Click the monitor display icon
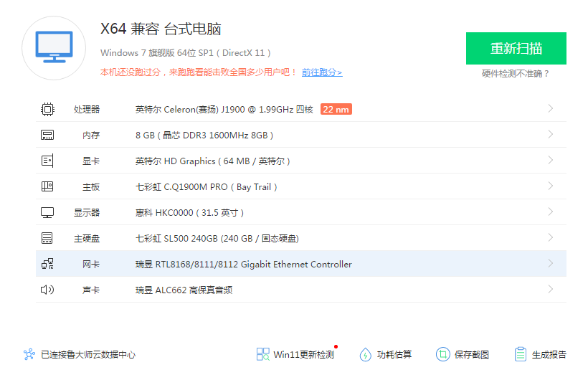 (x=47, y=212)
